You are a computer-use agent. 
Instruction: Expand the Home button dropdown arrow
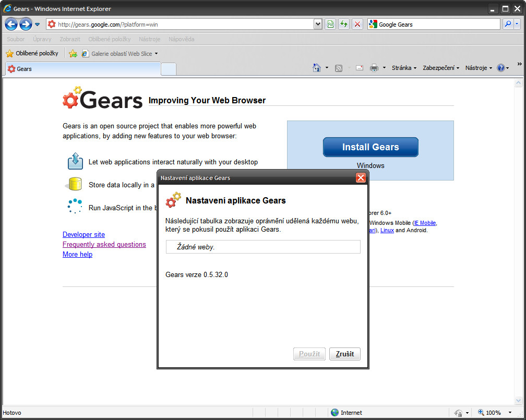(x=327, y=68)
